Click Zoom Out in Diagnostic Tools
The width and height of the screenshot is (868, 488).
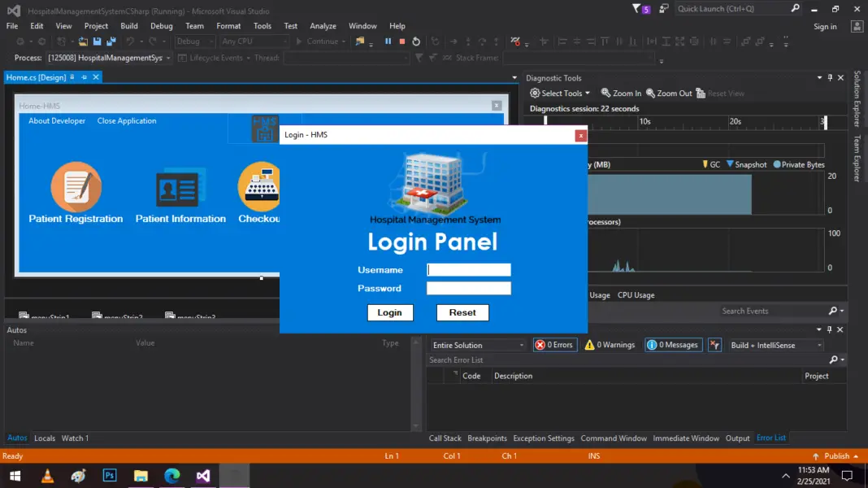(669, 94)
